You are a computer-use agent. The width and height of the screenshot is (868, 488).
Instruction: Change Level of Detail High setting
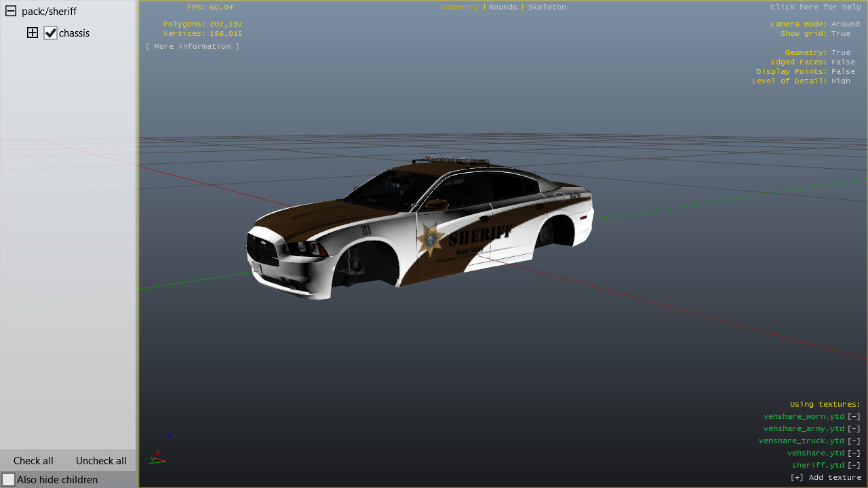[840, 81]
